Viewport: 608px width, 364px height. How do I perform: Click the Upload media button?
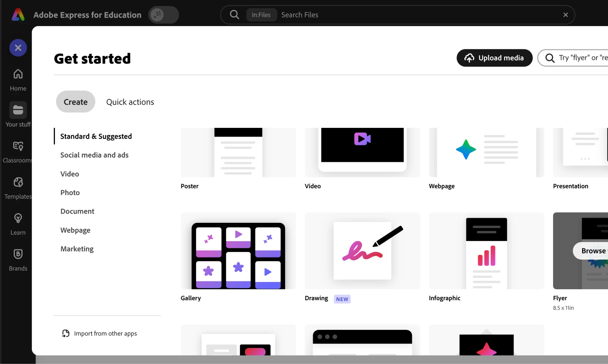494,58
